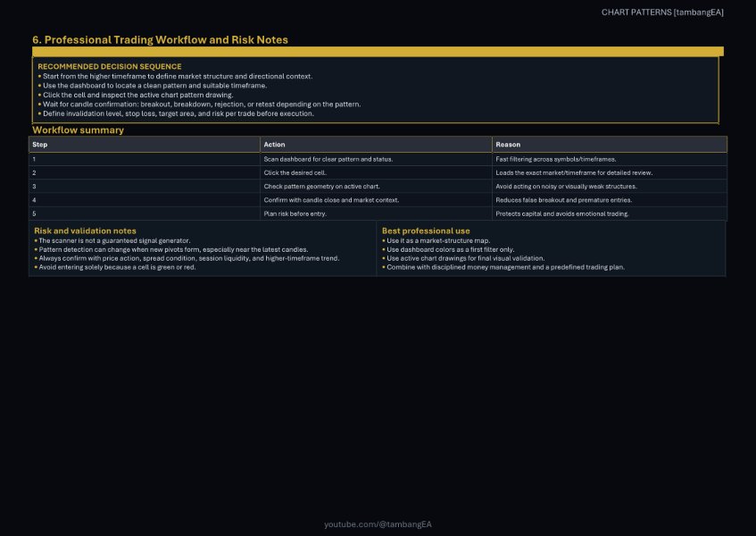The width and height of the screenshot is (756, 536).
Task: Click the youtube.com/@tambangEA link
Action: tap(378, 523)
